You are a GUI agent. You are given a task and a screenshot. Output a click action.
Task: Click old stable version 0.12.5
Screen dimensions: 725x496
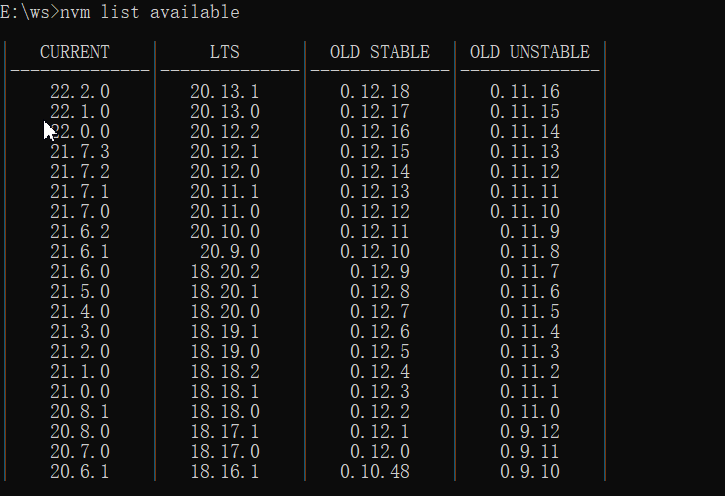pyautogui.click(x=380, y=352)
